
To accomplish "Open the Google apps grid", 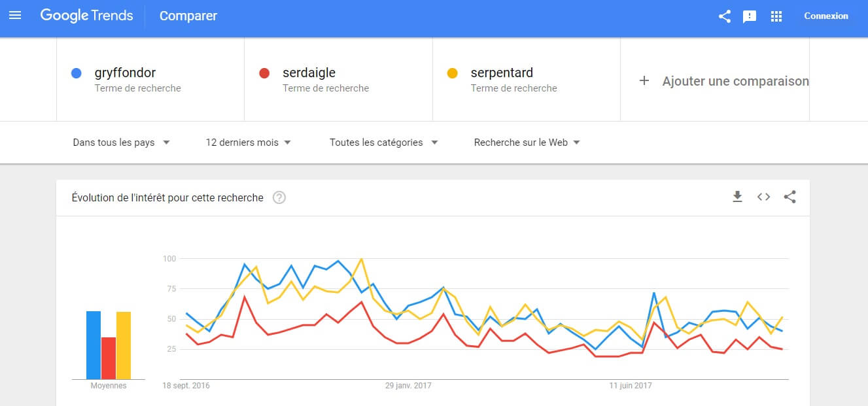I will coord(776,16).
